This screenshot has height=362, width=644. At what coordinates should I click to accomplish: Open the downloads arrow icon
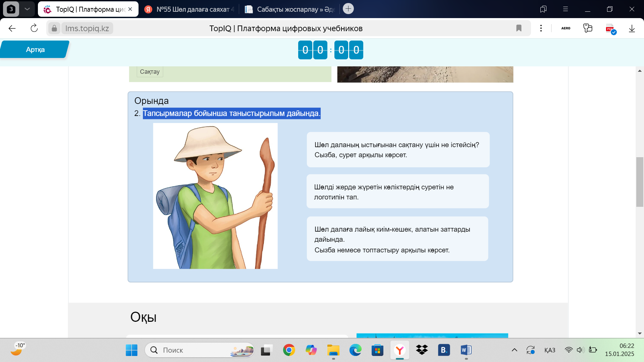pos(632,28)
